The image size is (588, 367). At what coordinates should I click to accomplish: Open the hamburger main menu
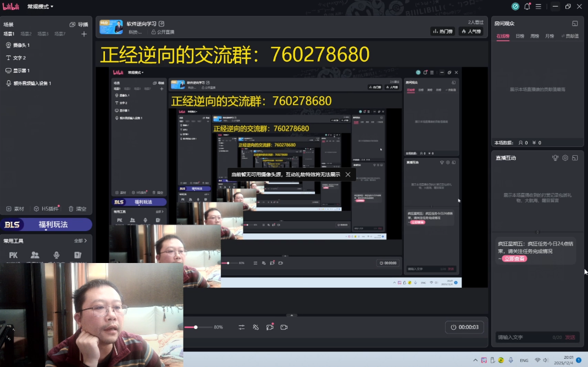539,7
